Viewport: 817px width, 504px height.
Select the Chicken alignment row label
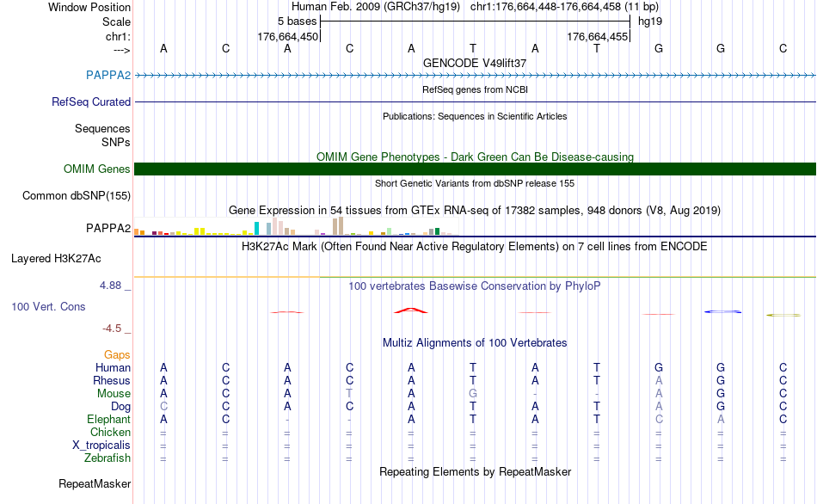point(110,433)
